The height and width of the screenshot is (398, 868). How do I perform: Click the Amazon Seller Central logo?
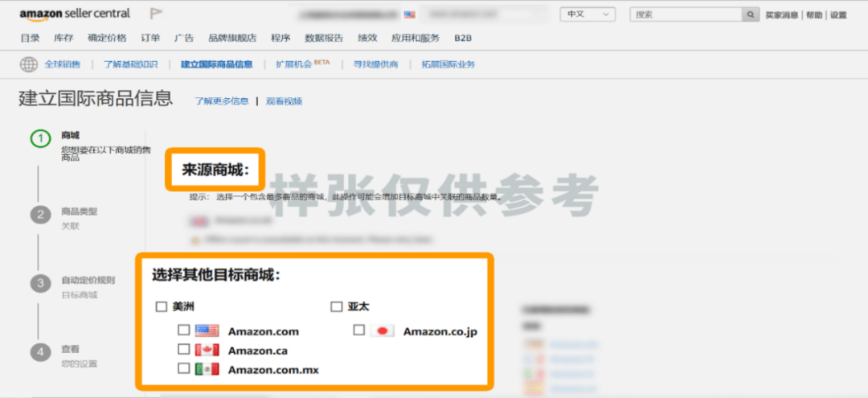[76, 14]
